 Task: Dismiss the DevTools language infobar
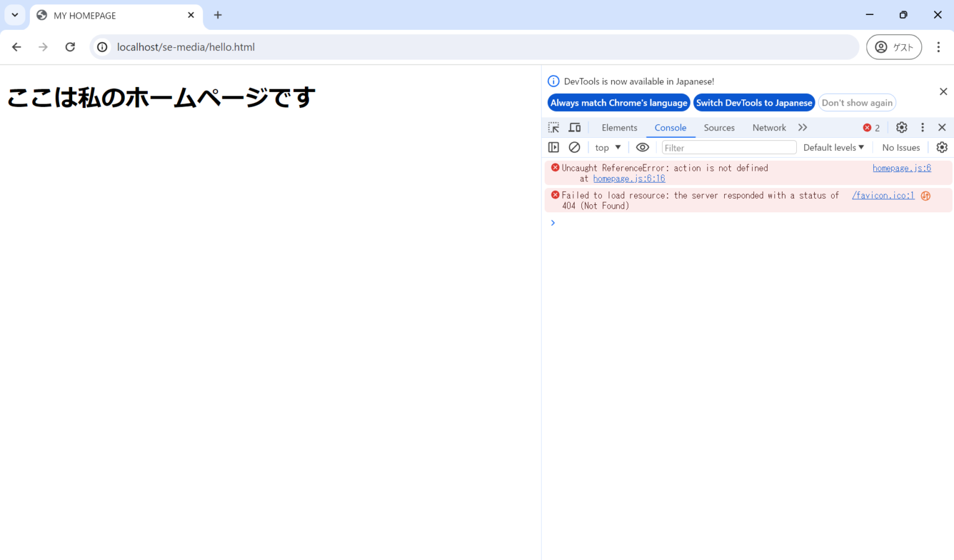(x=943, y=91)
